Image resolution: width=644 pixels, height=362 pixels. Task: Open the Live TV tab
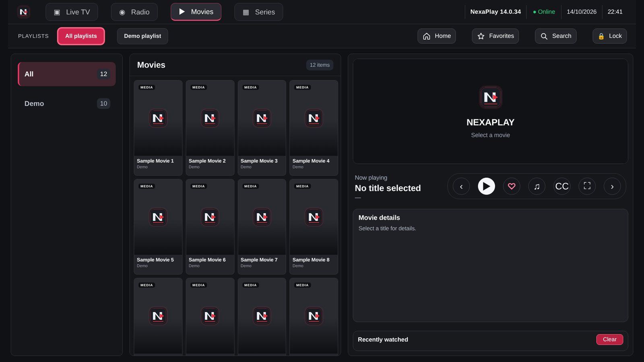72,12
